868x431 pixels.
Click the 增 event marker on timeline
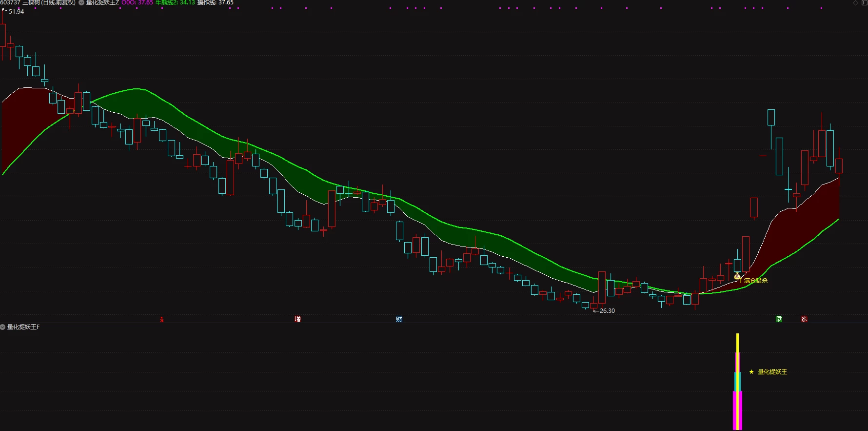click(x=297, y=319)
